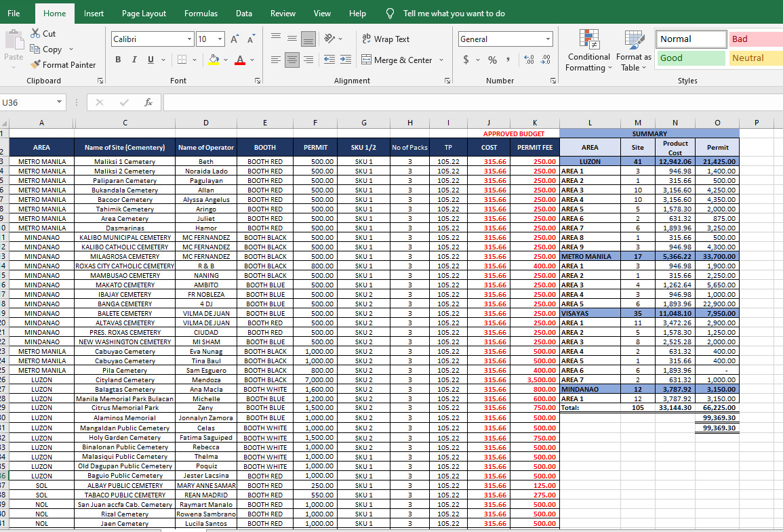Apply the Neutral cell style

click(x=755, y=58)
